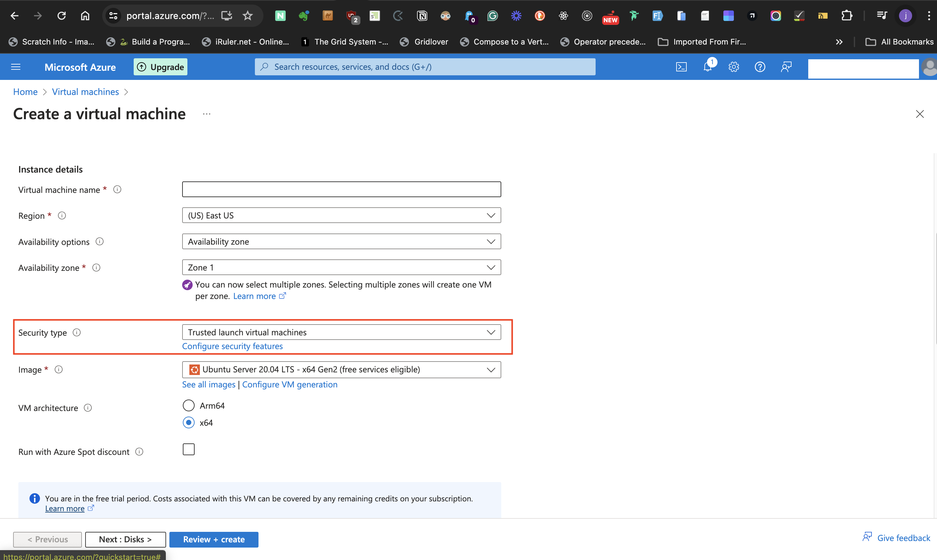The image size is (937, 560).
Task: Select the x64 architecture radio button
Action: (188, 423)
